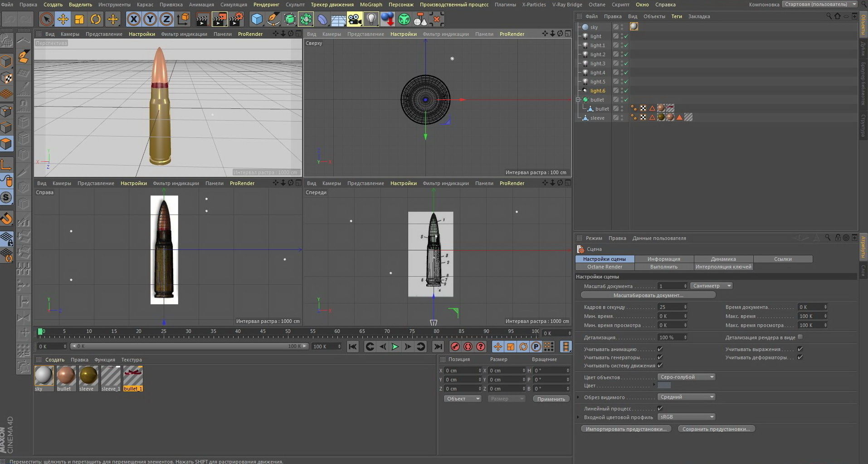The height and width of the screenshot is (464, 868).
Task: Play the animation forward
Action: point(395,347)
